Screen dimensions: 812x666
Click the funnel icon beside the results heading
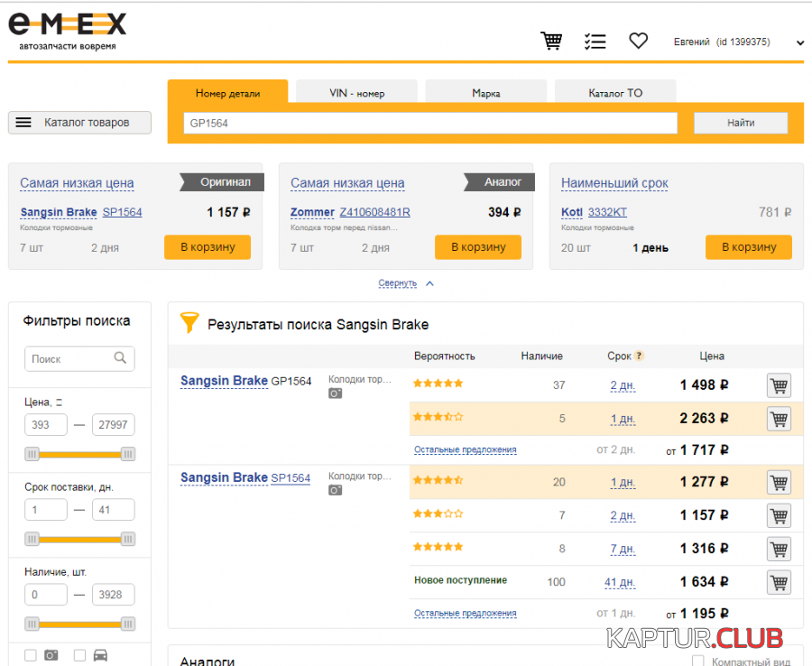coord(189,322)
